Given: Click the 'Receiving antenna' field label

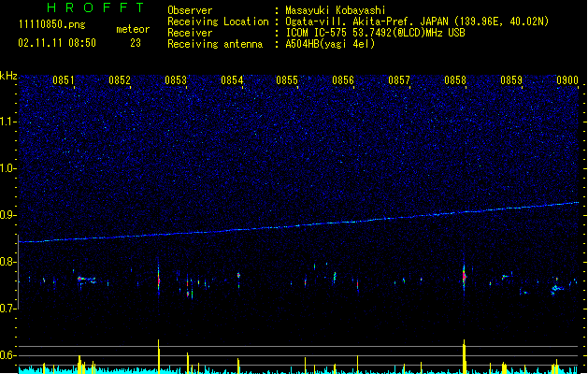Looking at the screenshot, I should 215,44.
